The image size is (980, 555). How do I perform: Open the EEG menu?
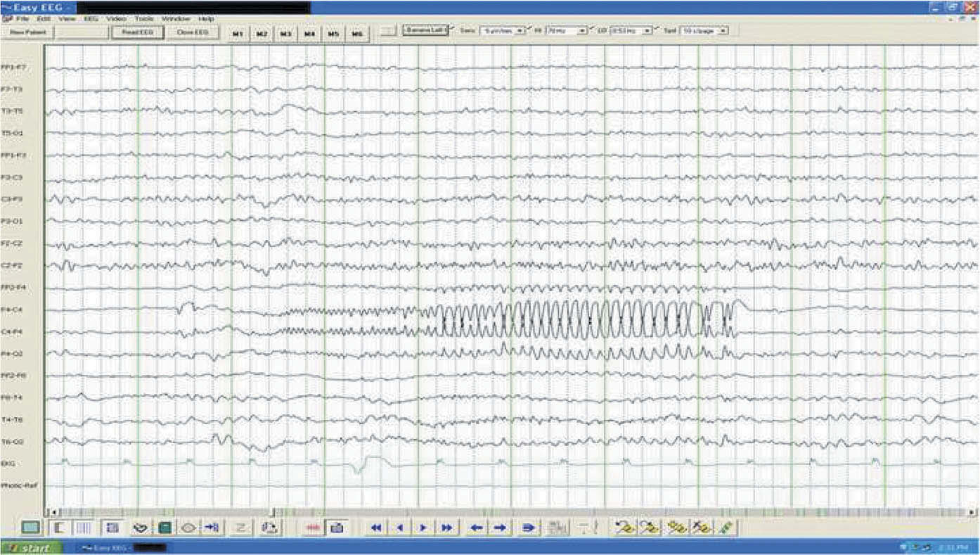click(x=91, y=19)
